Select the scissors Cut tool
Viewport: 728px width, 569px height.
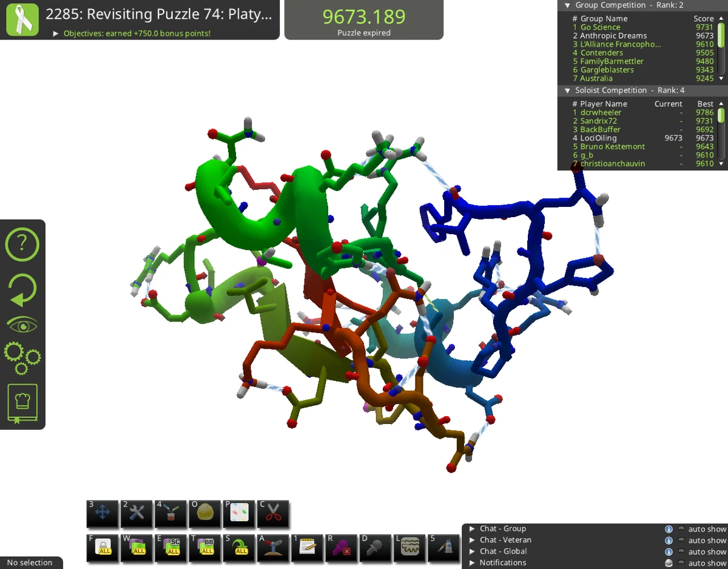pyautogui.click(x=272, y=514)
